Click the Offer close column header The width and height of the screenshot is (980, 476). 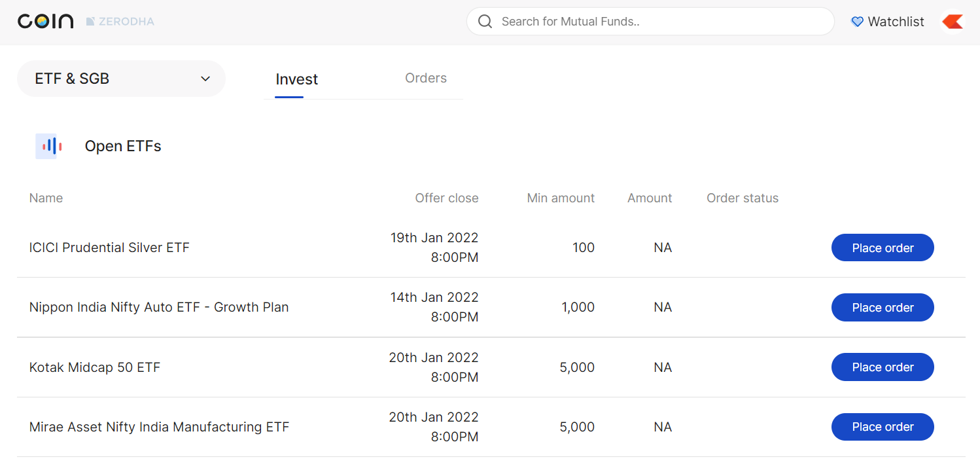[447, 198]
